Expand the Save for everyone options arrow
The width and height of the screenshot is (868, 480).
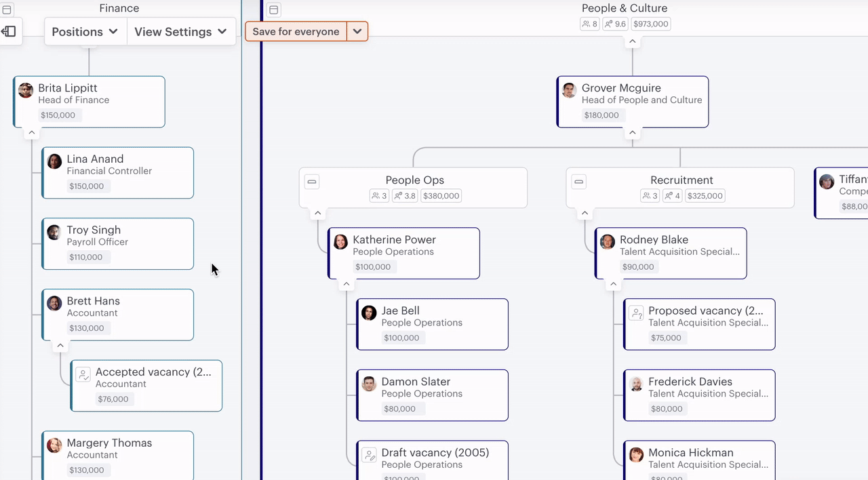tap(357, 31)
